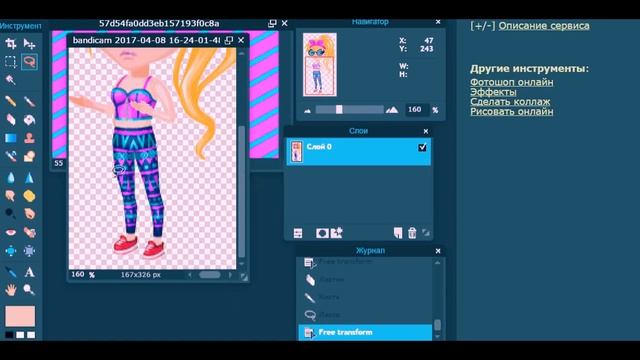The width and height of the screenshot is (640, 360).
Task: Select the Magic Wand tool
Action: [x=11, y=80]
